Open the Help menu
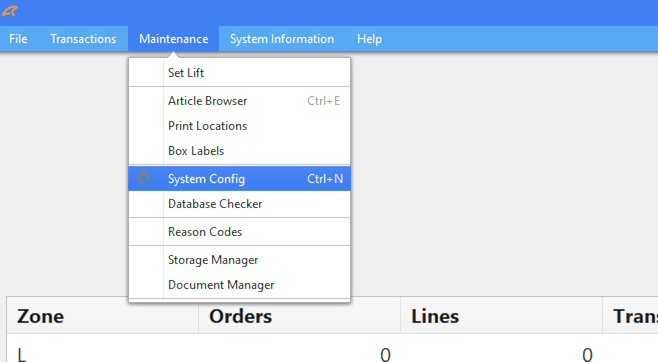This screenshot has height=362, width=658. [369, 39]
